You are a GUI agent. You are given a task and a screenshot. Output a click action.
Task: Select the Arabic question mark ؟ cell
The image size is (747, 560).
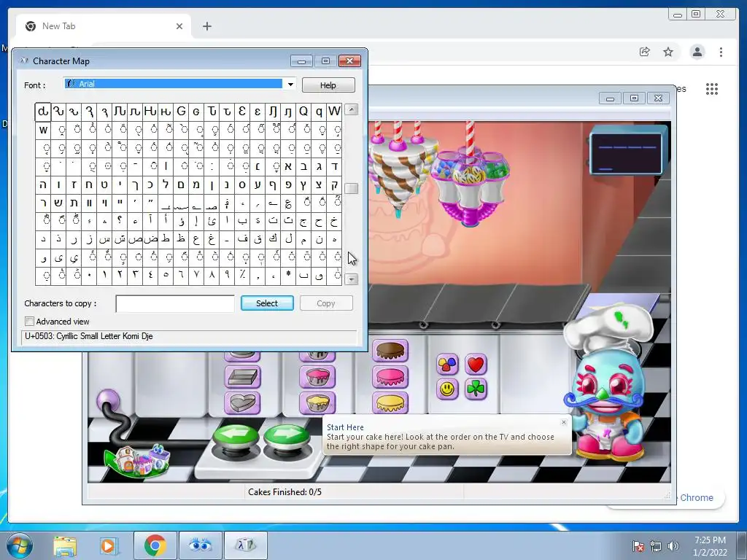(120, 222)
